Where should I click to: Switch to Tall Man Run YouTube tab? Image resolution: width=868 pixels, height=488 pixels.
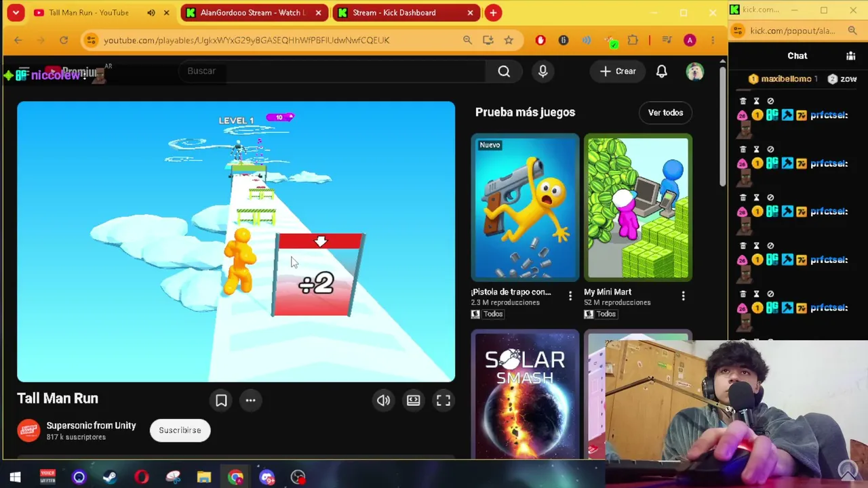pos(88,13)
